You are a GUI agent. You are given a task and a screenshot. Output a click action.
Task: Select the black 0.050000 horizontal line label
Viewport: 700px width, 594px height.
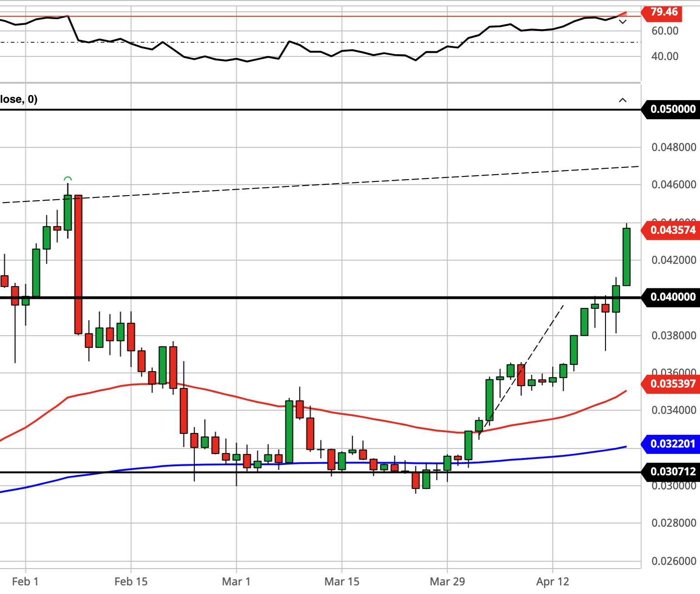tap(671, 109)
